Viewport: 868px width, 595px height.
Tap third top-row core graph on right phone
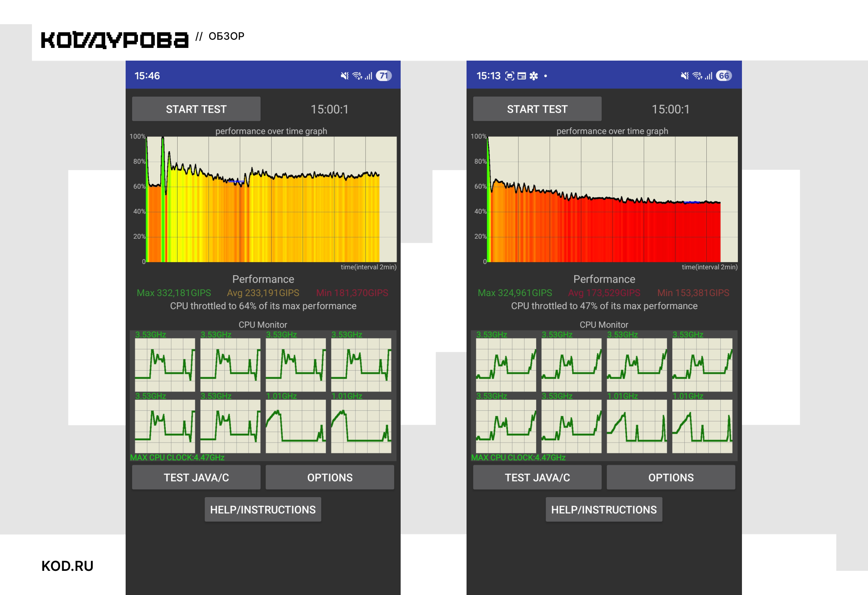tap(637, 365)
